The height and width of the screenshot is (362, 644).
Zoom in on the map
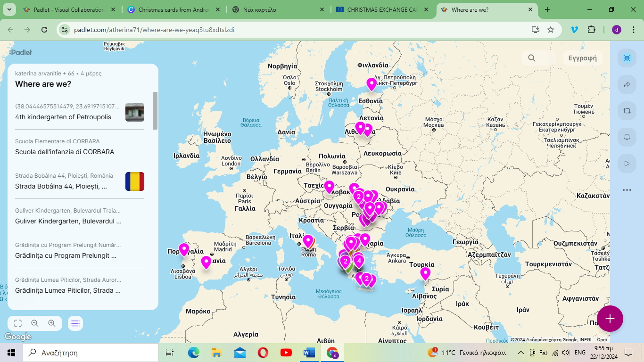[52, 323]
